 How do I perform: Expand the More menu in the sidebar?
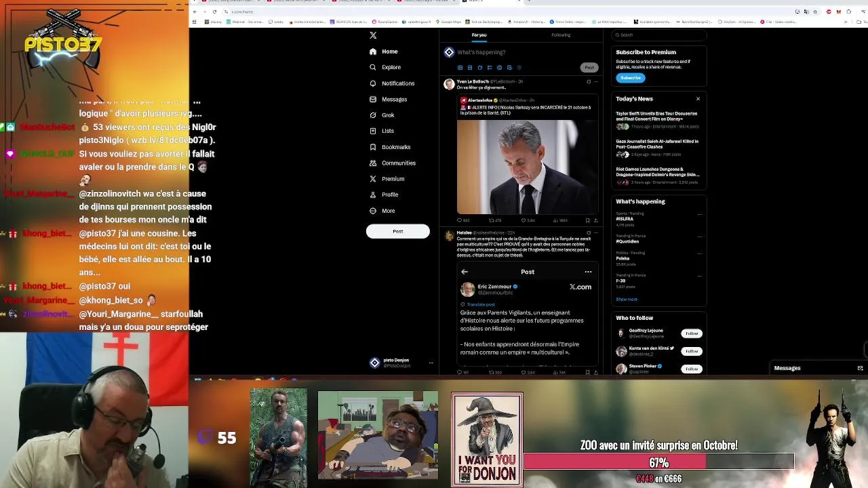click(x=382, y=211)
